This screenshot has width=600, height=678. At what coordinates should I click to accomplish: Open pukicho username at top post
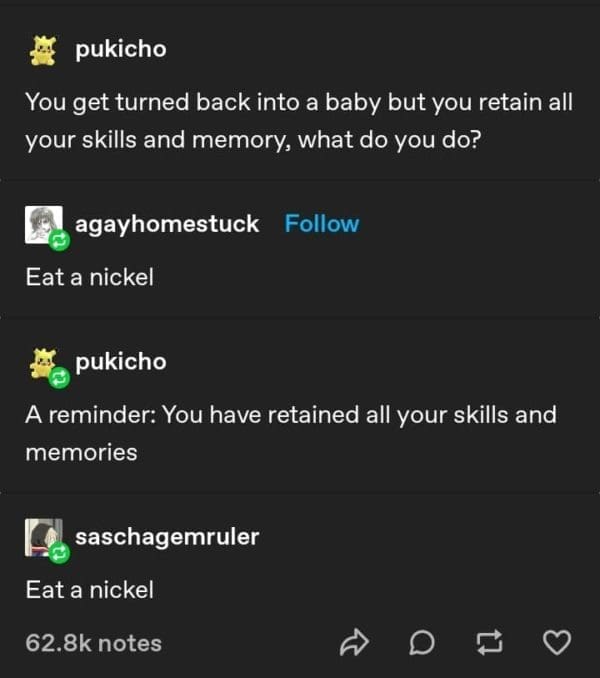coord(121,49)
